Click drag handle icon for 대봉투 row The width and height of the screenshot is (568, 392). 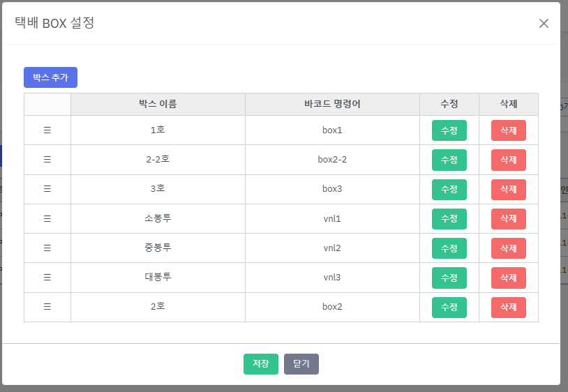(x=47, y=278)
